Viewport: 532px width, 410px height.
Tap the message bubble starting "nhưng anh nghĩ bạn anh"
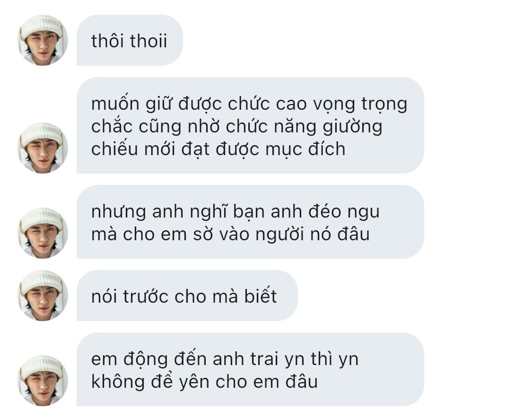click(250, 222)
